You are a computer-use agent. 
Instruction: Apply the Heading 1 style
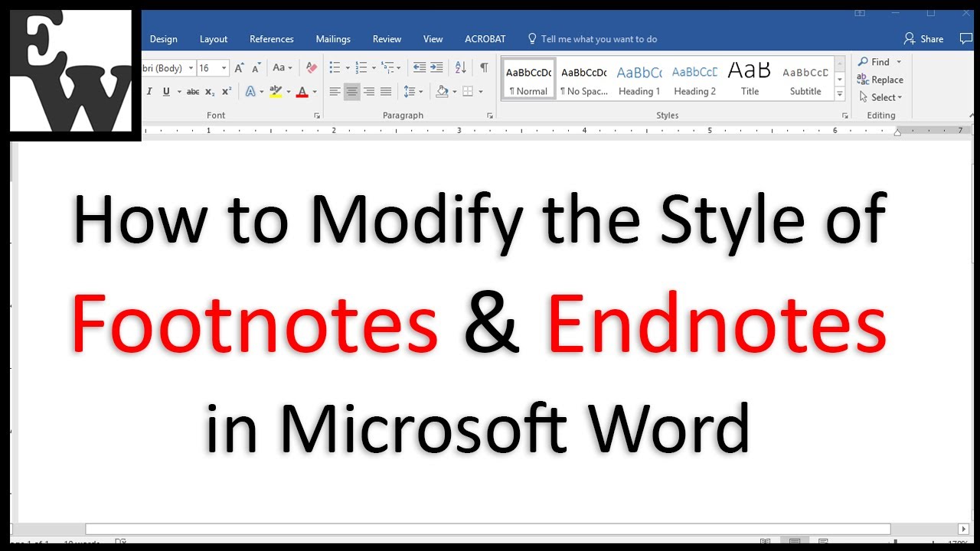point(639,80)
